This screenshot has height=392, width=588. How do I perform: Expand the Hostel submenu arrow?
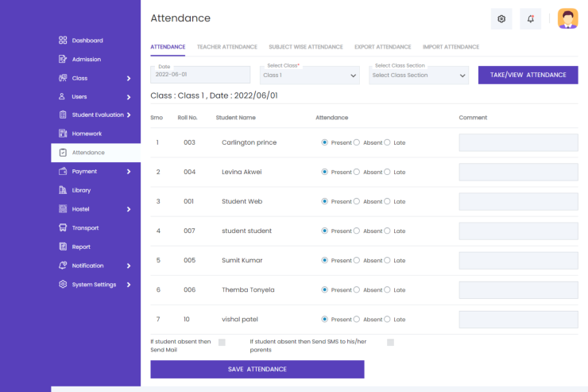[129, 209]
